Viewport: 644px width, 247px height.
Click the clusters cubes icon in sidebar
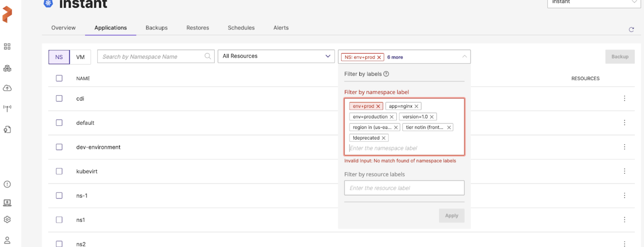point(7,68)
